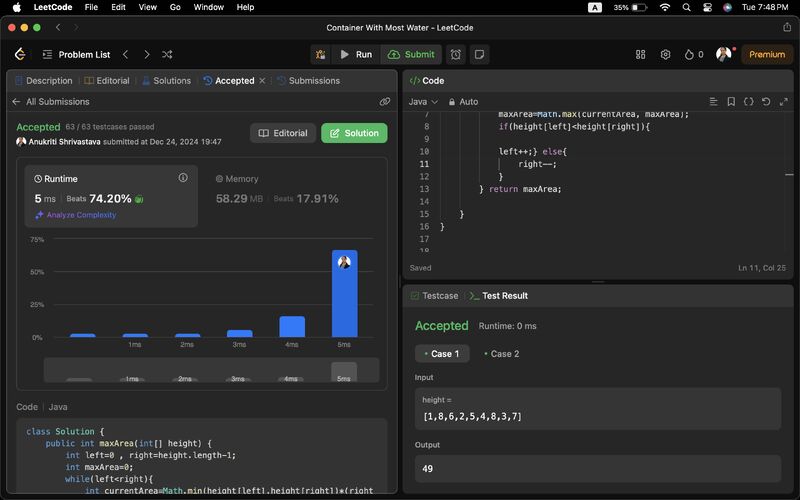
Task: Click the 5ms bar in runtime chart
Action: [344, 293]
